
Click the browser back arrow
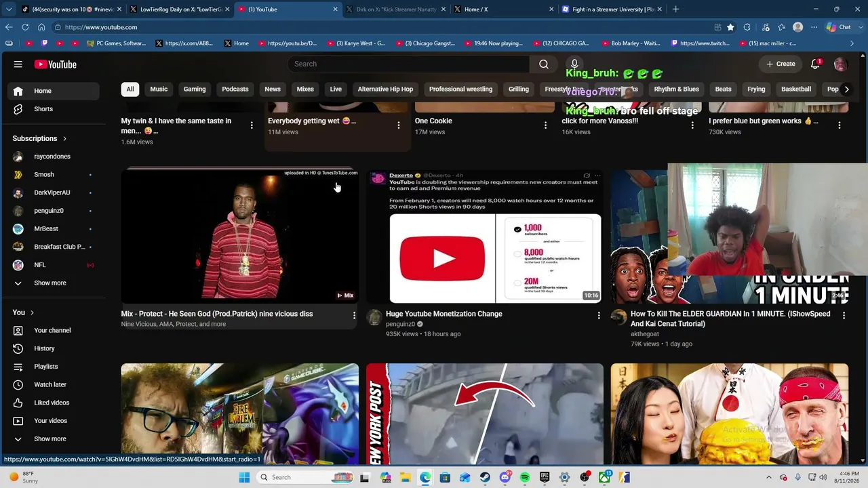(x=9, y=27)
